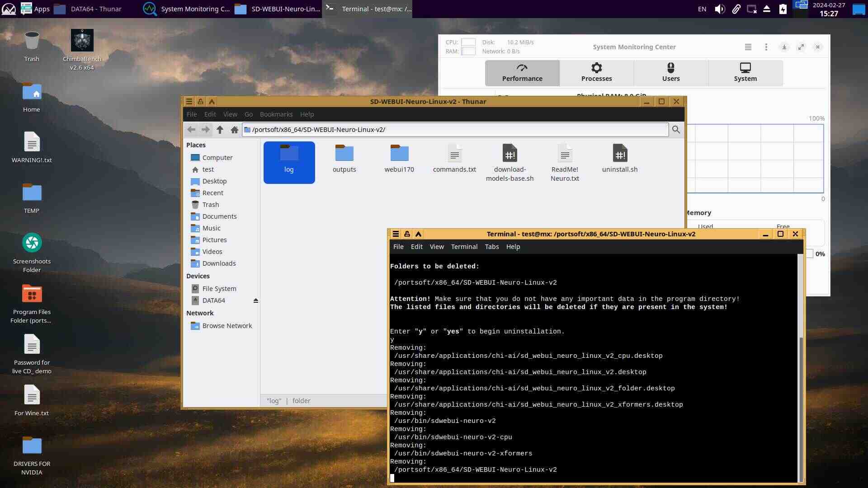Click the terminal vertical scrollbar
This screenshot has width=868, height=488.
pyautogui.click(x=801, y=407)
